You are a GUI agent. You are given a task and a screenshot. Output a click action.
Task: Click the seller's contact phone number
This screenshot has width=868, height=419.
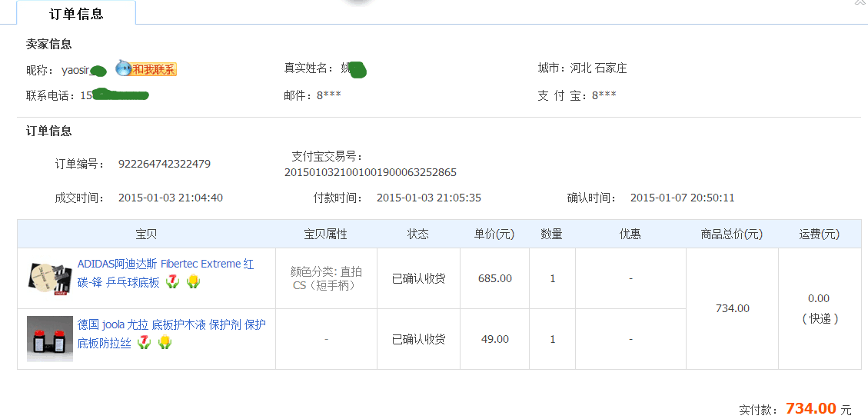pyautogui.click(x=114, y=95)
